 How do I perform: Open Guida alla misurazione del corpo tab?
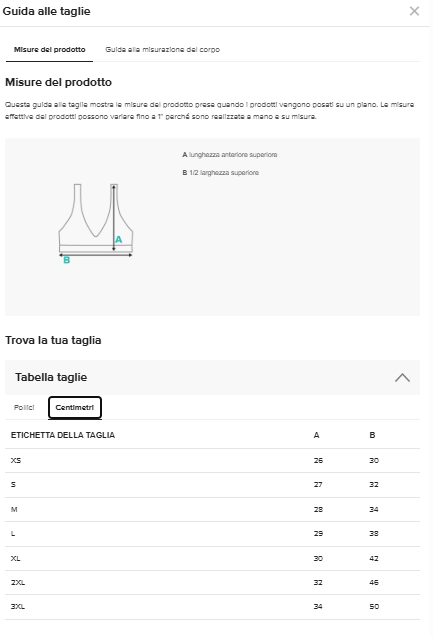coord(163,49)
